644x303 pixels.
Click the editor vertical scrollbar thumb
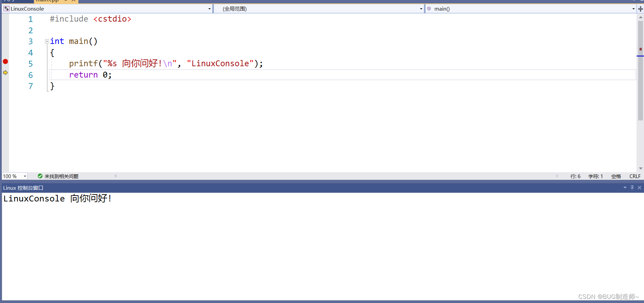(641, 71)
